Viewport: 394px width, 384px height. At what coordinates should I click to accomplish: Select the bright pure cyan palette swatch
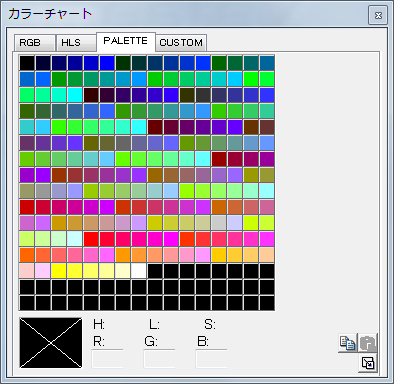(75, 95)
